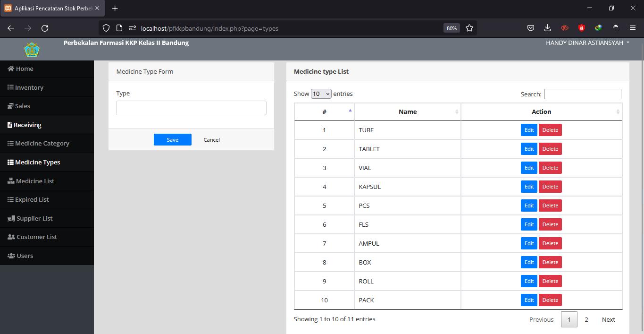The height and width of the screenshot is (334, 644).
Task: Bookmark this page with the star icon
Action: (469, 28)
